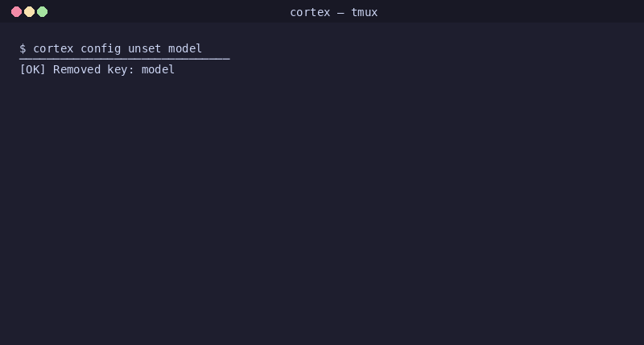The image size is (644, 345).
Task: Close the terminal with the red button
Action: pos(16,12)
